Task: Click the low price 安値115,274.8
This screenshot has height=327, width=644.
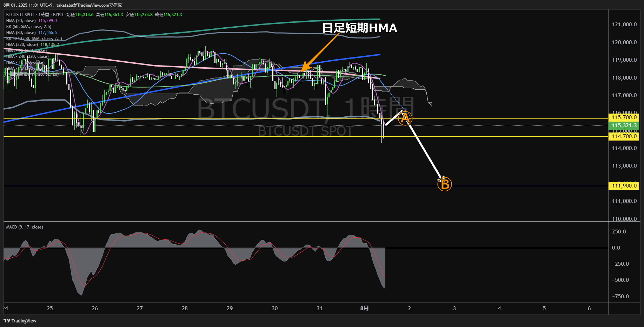Action: coord(139,15)
